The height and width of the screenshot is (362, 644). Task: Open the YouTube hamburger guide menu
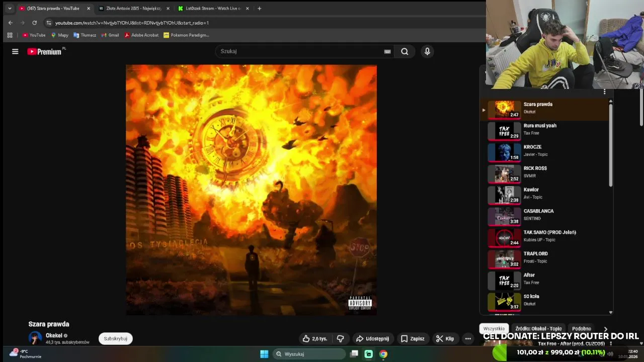(x=15, y=51)
